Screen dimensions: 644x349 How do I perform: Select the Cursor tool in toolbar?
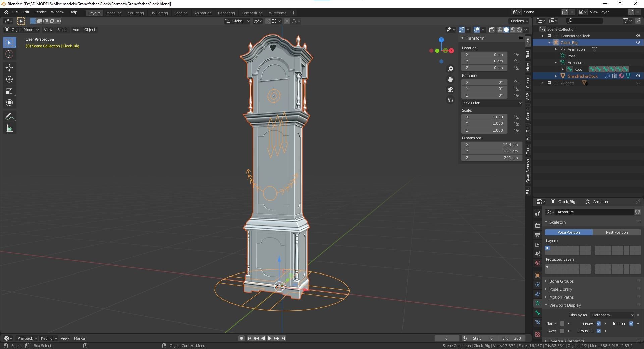[9, 54]
